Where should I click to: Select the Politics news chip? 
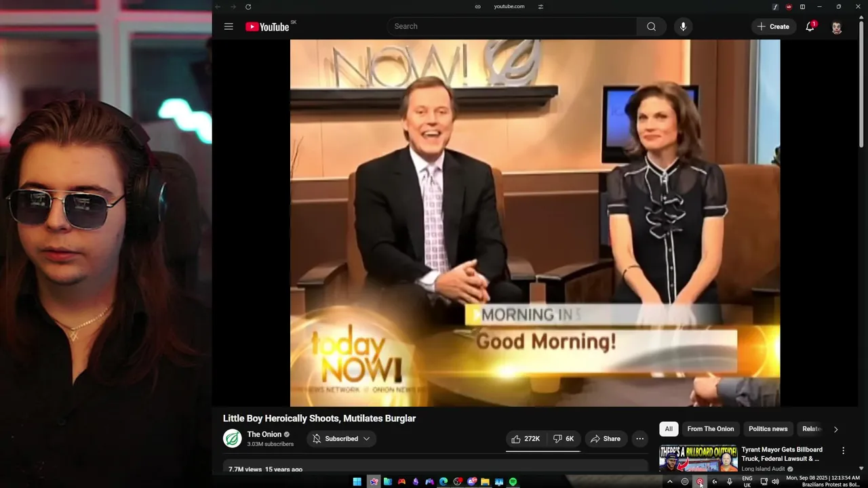point(768,429)
